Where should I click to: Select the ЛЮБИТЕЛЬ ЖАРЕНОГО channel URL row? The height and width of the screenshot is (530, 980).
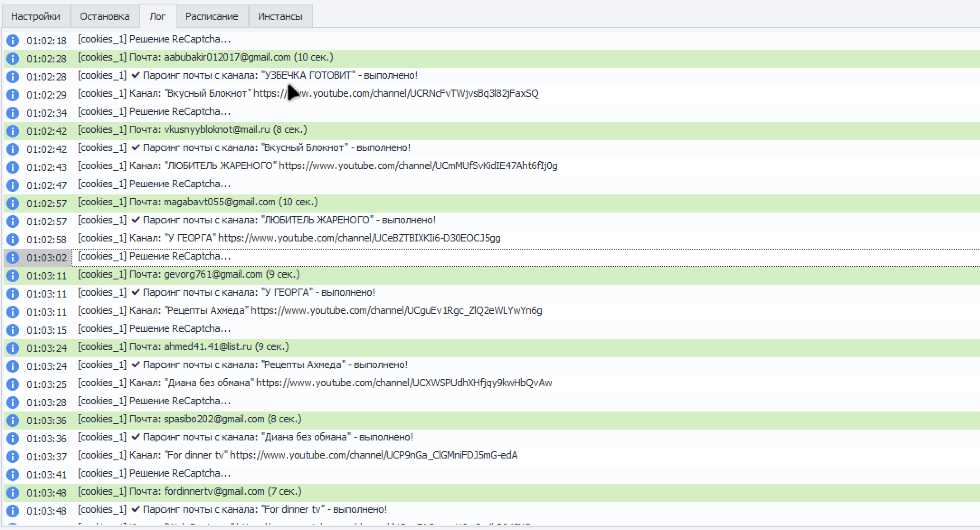[x=317, y=166]
